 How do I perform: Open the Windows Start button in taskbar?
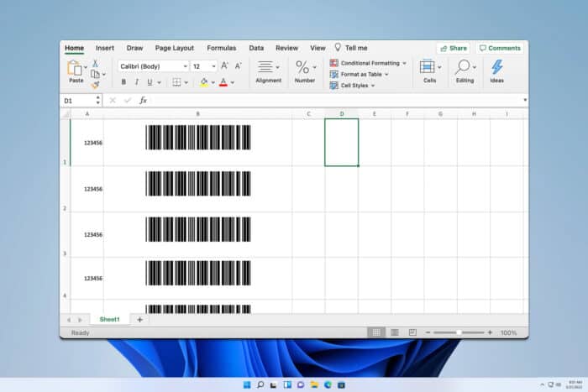(x=247, y=385)
